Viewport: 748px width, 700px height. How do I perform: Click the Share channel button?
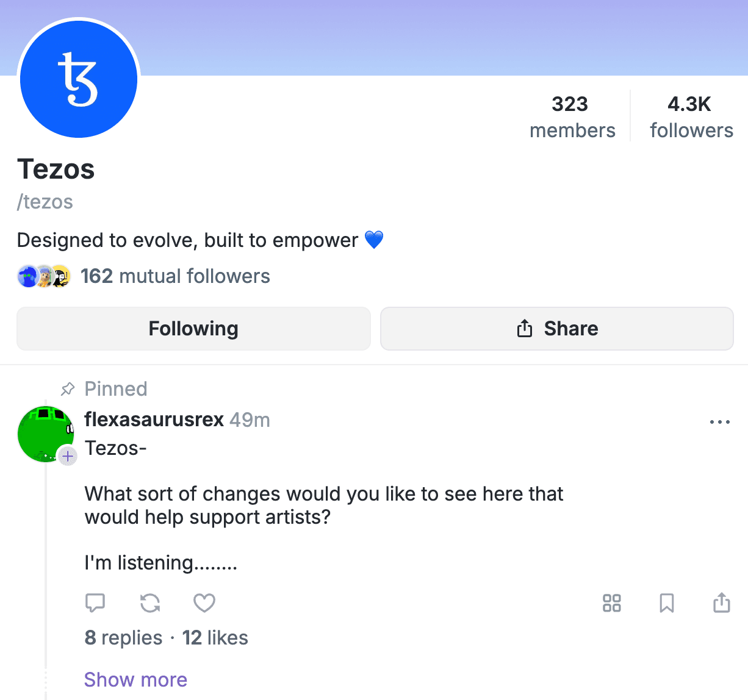click(x=557, y=329)
